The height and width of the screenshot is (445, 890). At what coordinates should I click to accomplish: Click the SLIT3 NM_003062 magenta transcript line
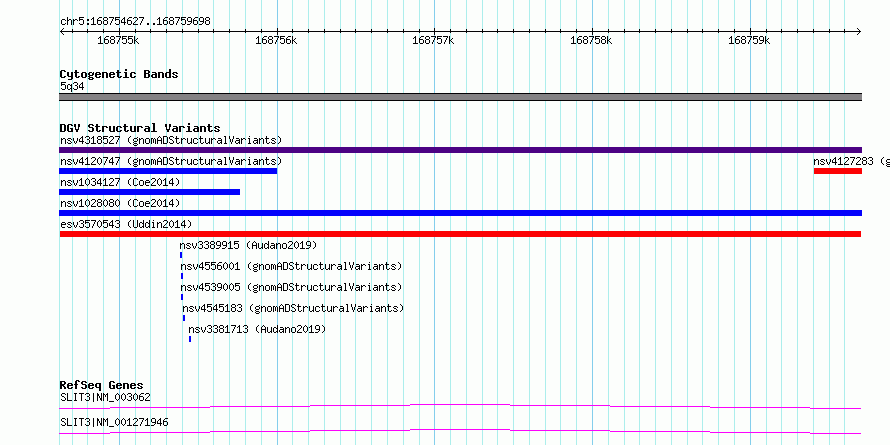(460, 406)
